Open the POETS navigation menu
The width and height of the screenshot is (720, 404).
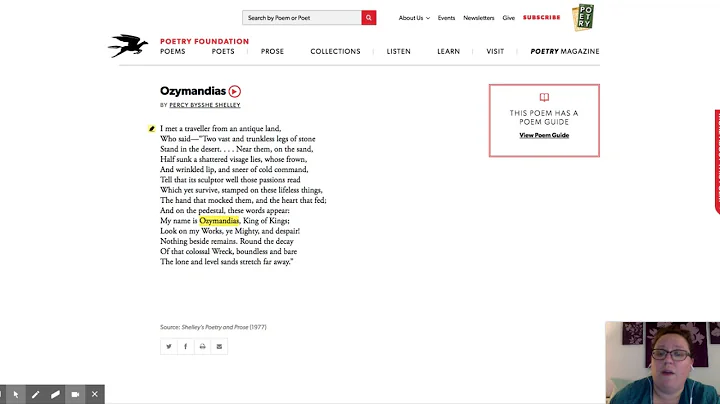[x=223, y=51]
